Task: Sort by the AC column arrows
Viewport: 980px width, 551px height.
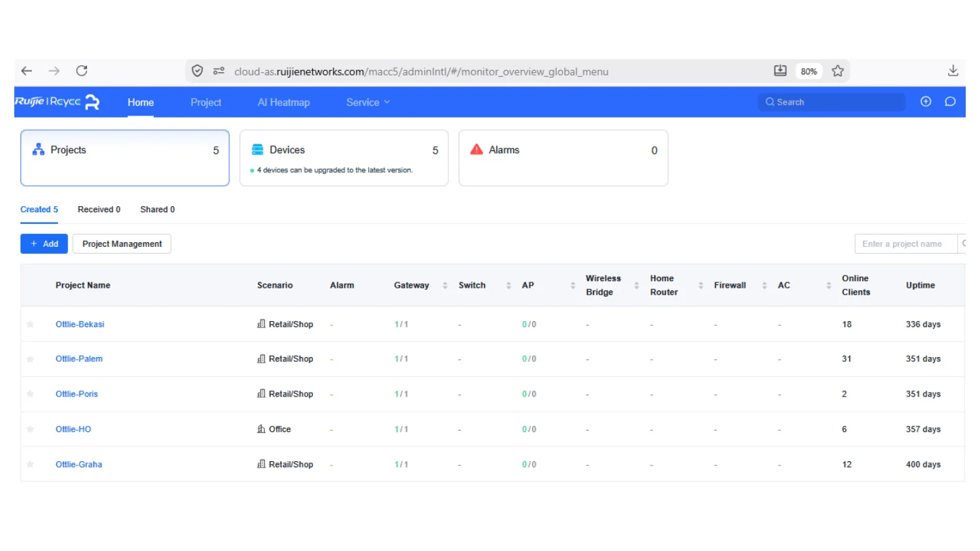Action: (x=828, y=286)
